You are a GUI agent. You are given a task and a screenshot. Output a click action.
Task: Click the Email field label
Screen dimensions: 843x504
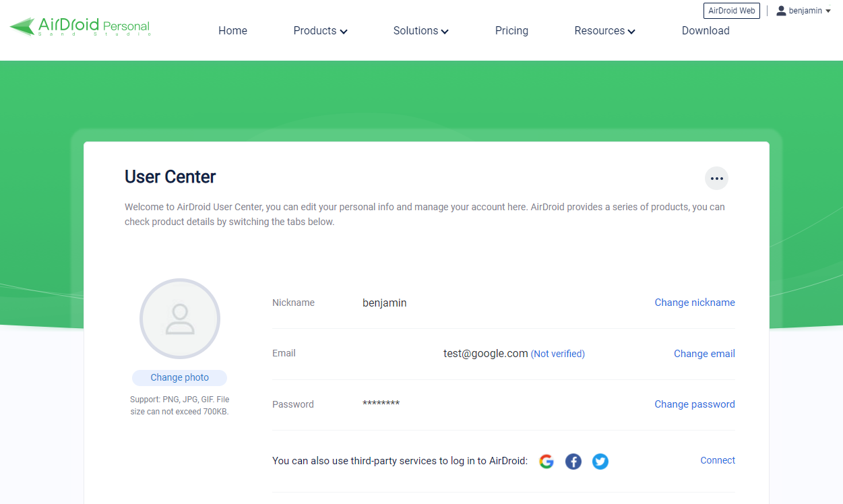click(284, 353)
